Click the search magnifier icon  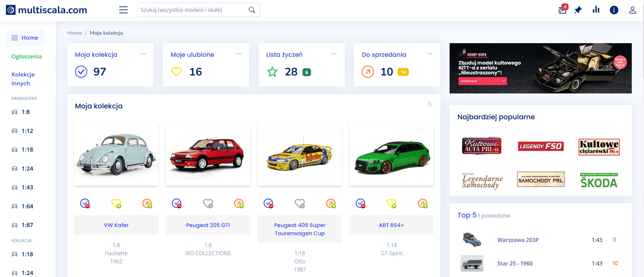pos(252,10)
